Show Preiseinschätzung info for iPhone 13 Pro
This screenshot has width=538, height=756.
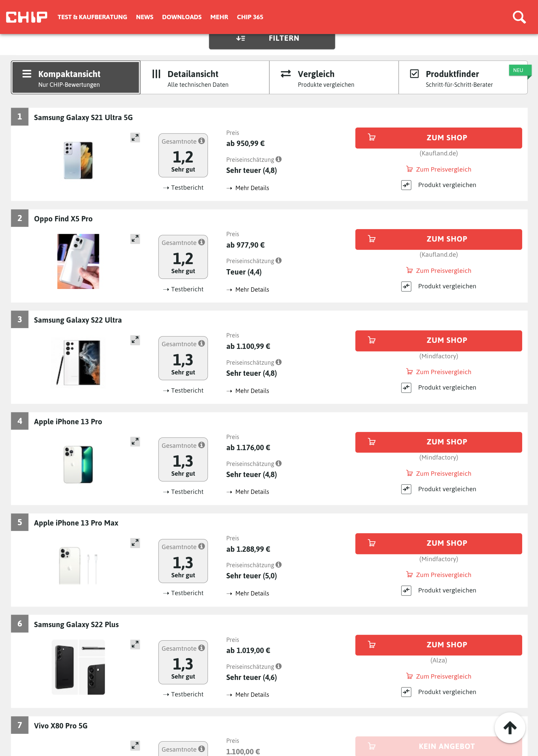click(278, 463)
